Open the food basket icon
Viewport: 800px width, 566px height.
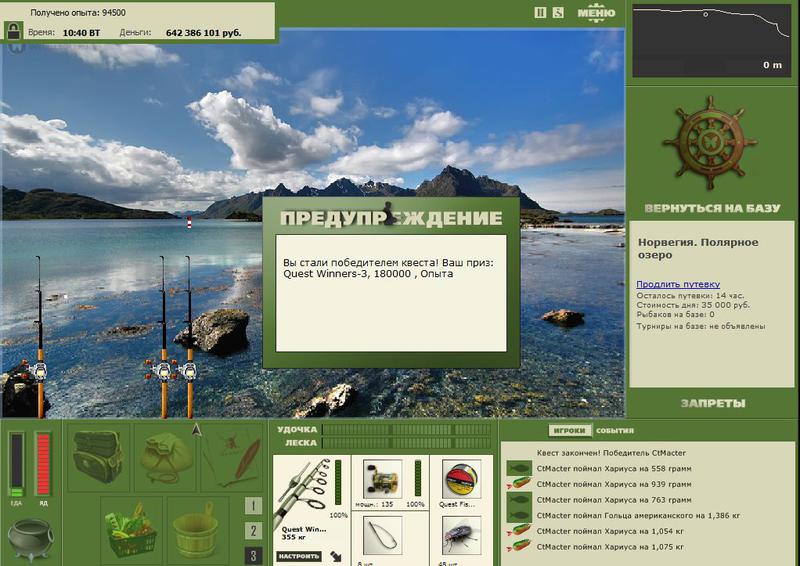click(x=131, y=530)
